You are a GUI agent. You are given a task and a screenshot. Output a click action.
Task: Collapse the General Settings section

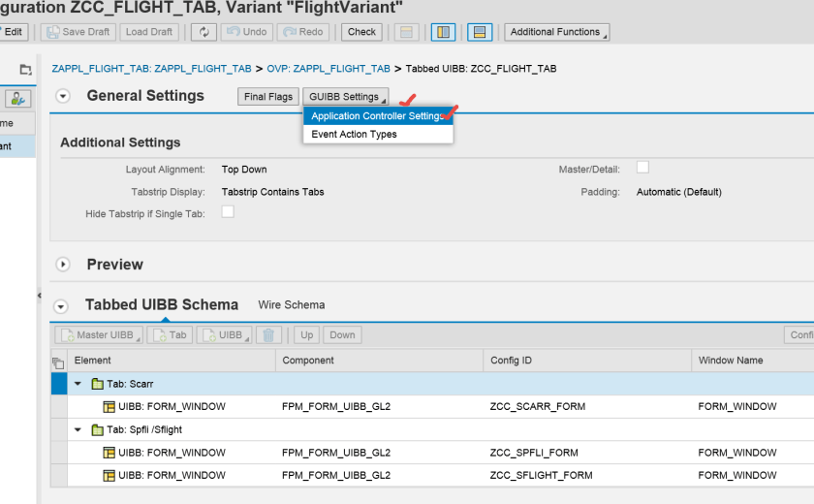point(64,96)
